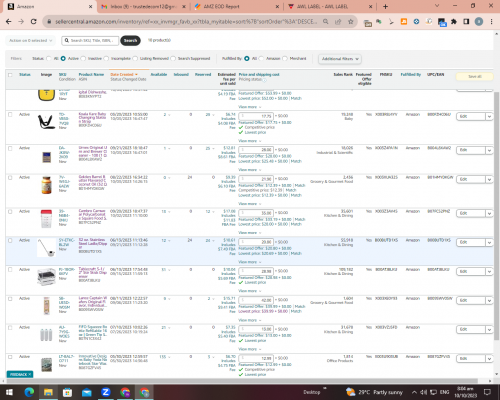Expand the 'Additional filters' dropdown
500x400 pixels.
(340, 59)
